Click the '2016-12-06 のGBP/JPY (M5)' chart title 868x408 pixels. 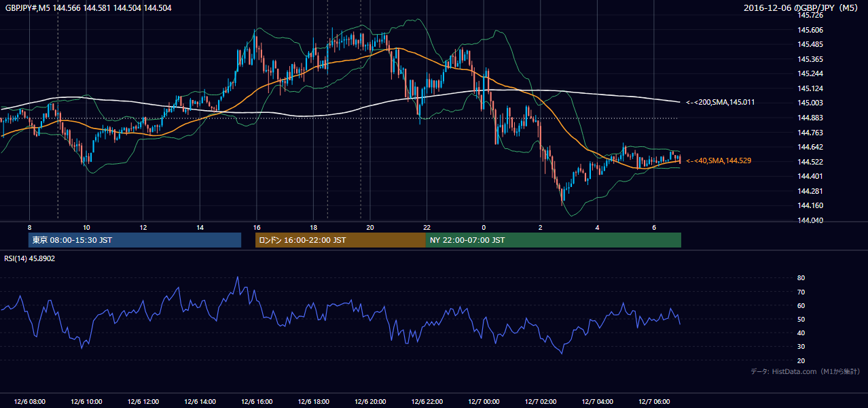click(x=801, y=7)
